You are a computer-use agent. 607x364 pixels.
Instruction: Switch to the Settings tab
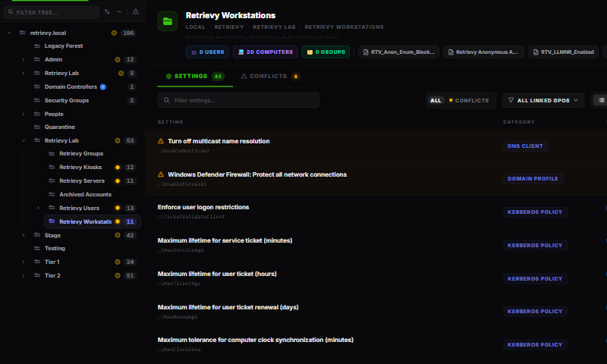(195, 76)
